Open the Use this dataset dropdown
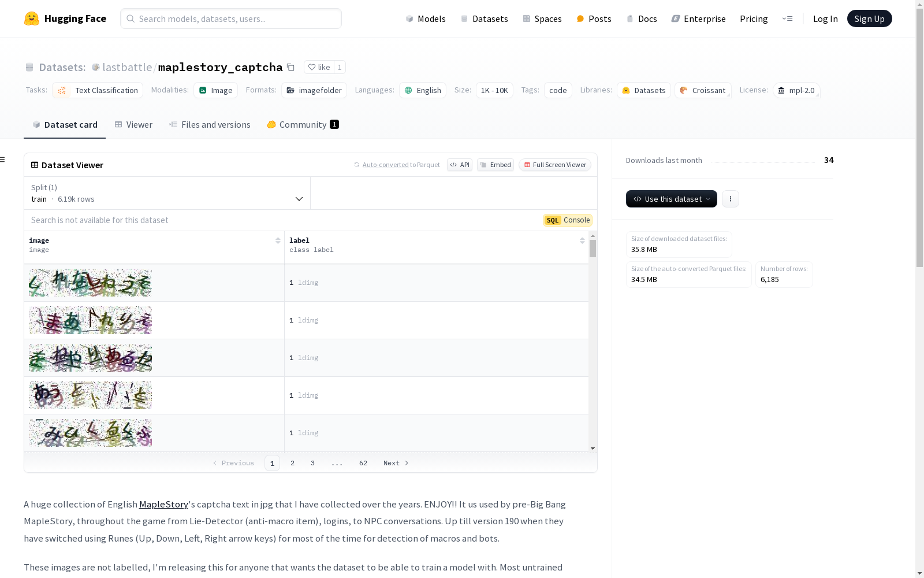This screenshot has width=924, height=578. pos(672,199)
